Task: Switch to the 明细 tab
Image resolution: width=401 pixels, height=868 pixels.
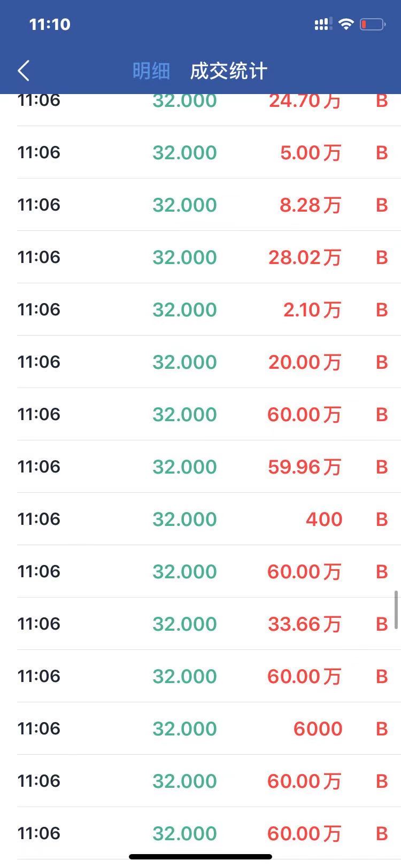Action: click(151, 71)
